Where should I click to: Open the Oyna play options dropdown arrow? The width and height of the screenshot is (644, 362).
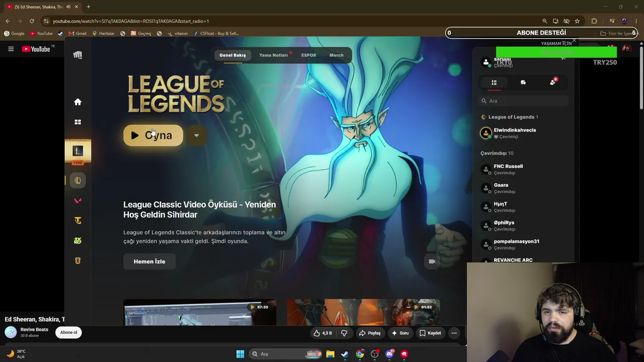click(196, 135)
